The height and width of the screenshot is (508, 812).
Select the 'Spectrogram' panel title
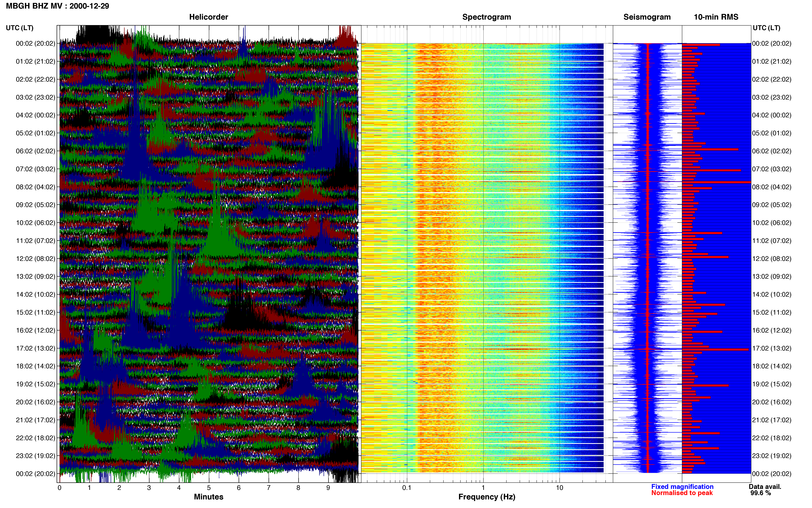click(487, 17)
